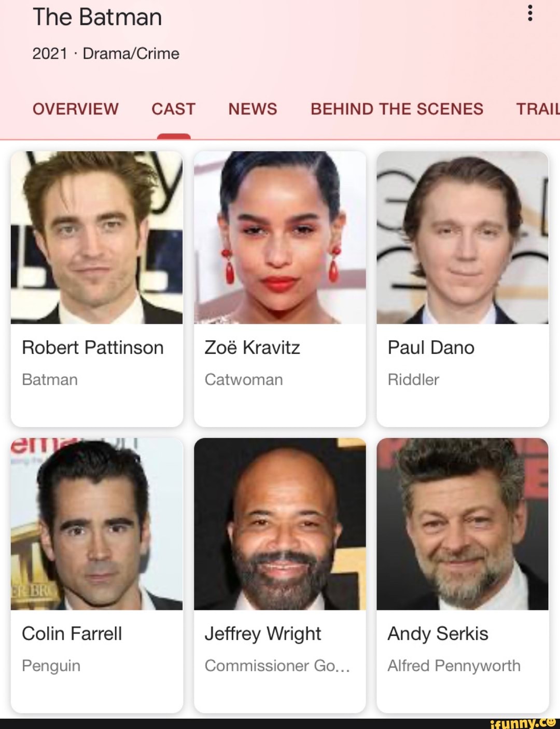Viewport: 560px width, 729px height.
Task: Switch to the Overview tab
Action: point(76,109)
